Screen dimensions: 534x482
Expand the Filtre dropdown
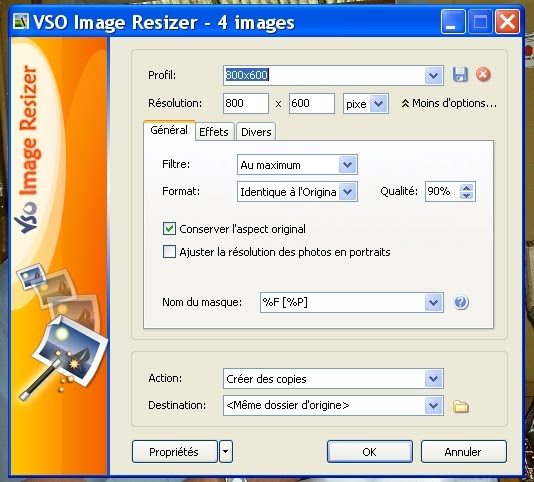coord(348,165)
